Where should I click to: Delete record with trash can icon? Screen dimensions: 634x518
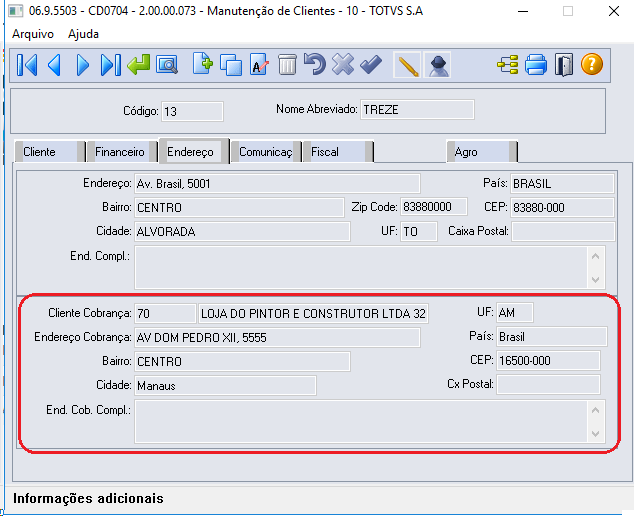coord(287,65)
